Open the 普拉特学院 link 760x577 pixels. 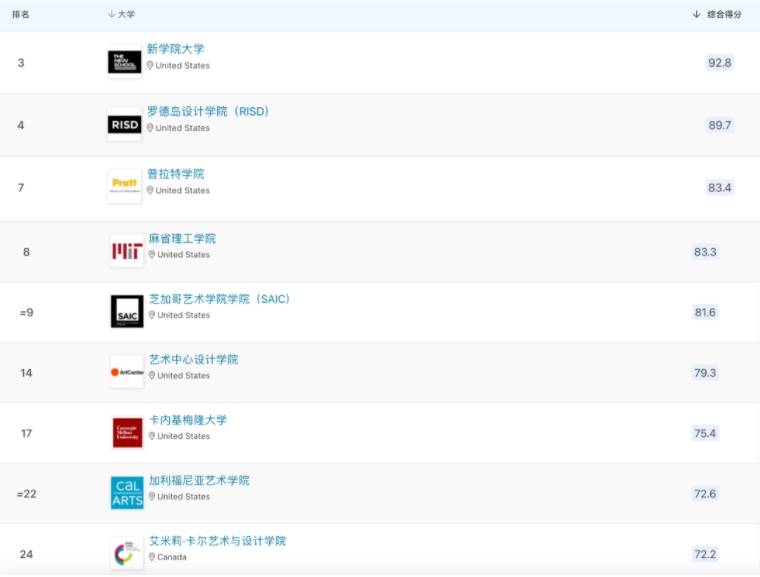(175, 174)
